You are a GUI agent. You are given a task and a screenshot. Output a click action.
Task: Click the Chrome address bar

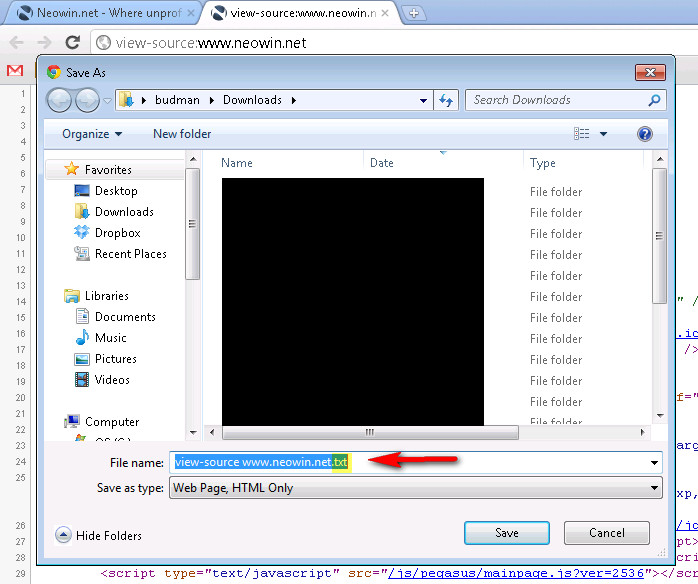(394, 43)
